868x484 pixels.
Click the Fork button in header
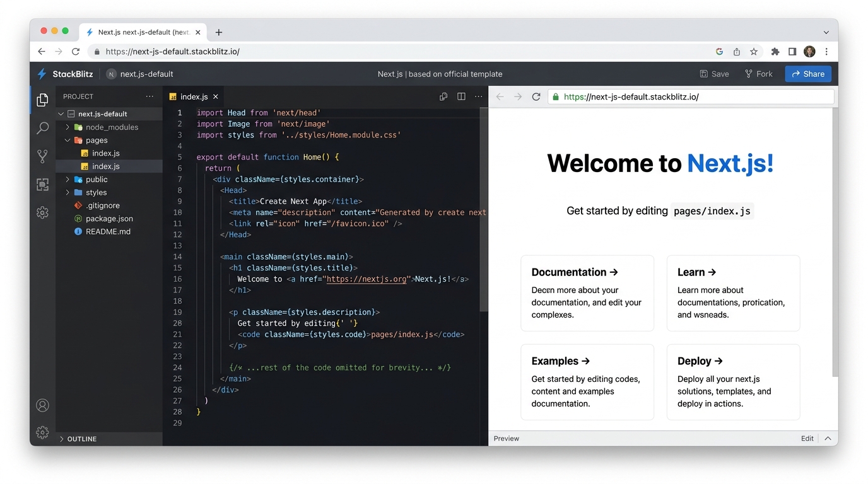(759, 74)
